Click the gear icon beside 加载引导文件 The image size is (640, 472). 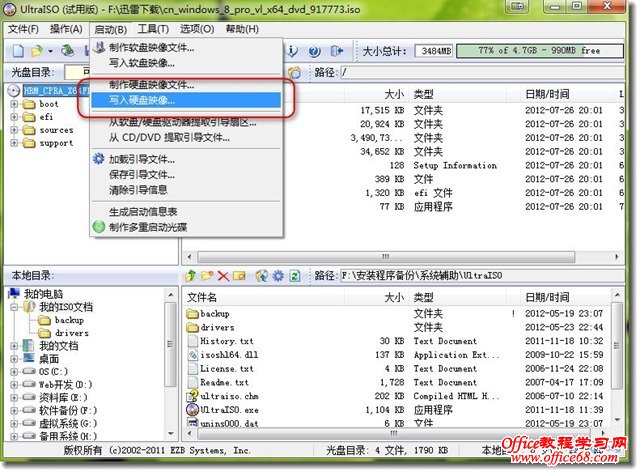point(99,158)
